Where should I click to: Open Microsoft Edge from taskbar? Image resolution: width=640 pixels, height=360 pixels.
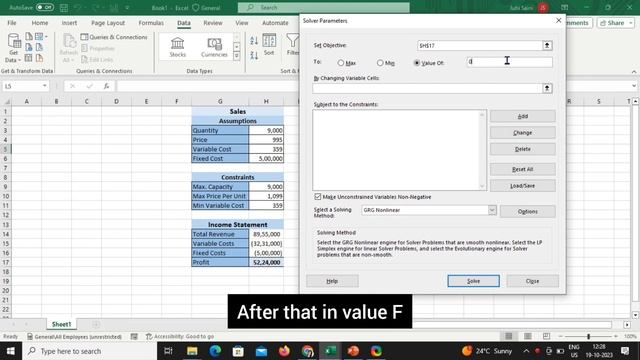(215, 351)
